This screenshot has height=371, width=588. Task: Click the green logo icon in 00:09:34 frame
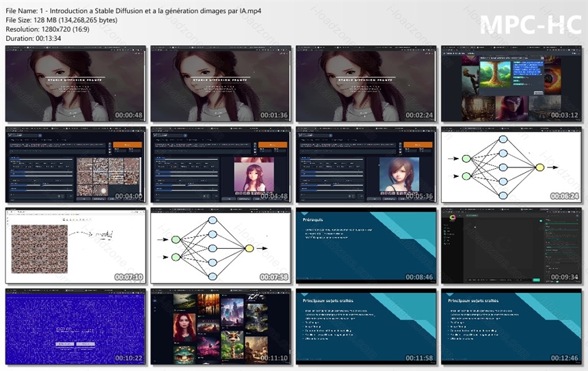pyautogui.click(x=452, y=217)
